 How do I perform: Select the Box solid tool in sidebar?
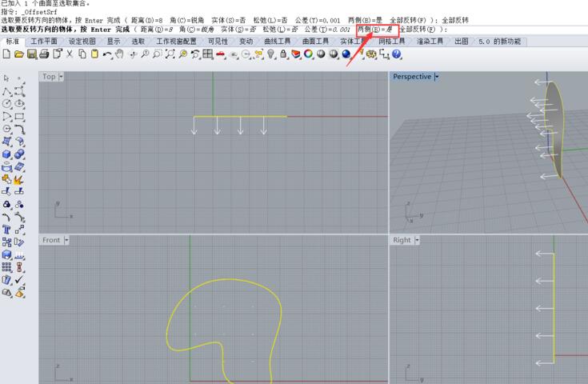[6, 154]
